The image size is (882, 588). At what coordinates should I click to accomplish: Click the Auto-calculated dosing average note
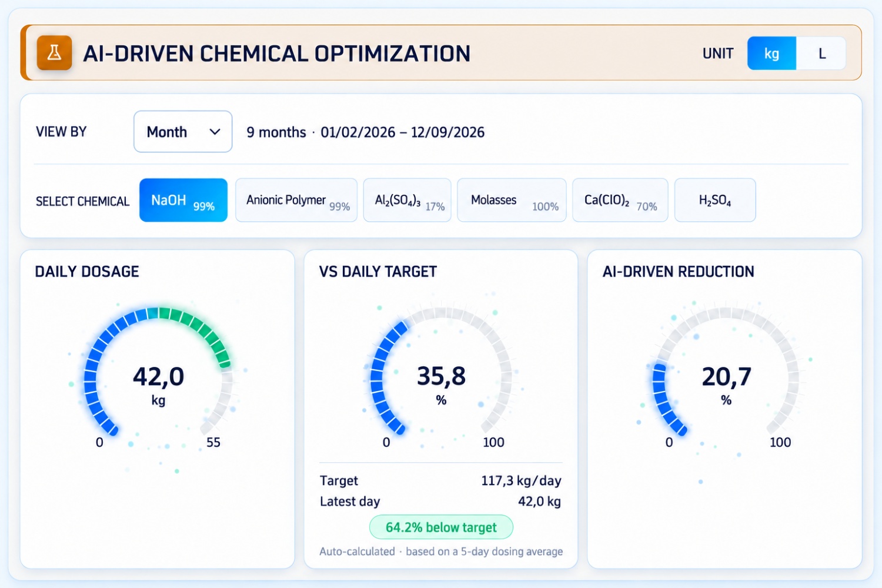coord(441,552)
